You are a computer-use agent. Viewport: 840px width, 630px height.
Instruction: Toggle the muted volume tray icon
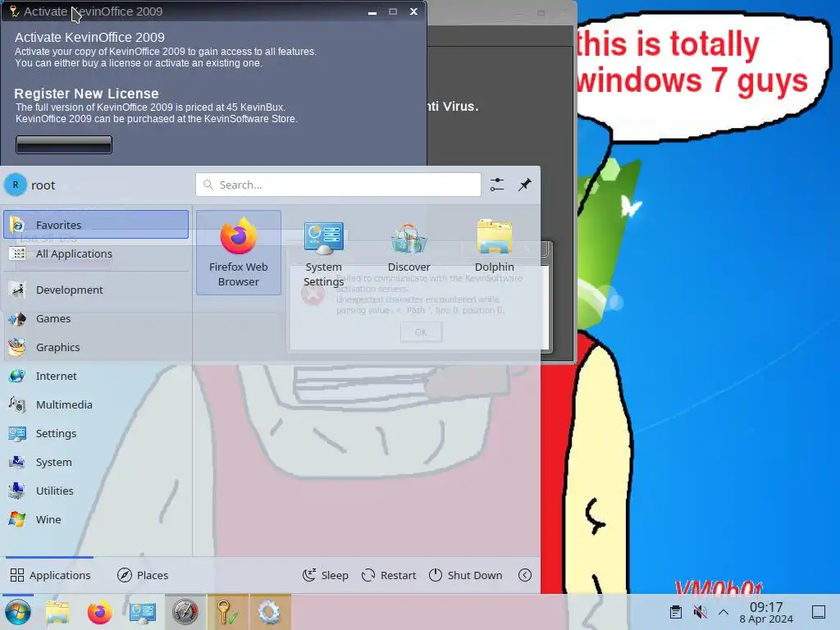coord(700,612)
